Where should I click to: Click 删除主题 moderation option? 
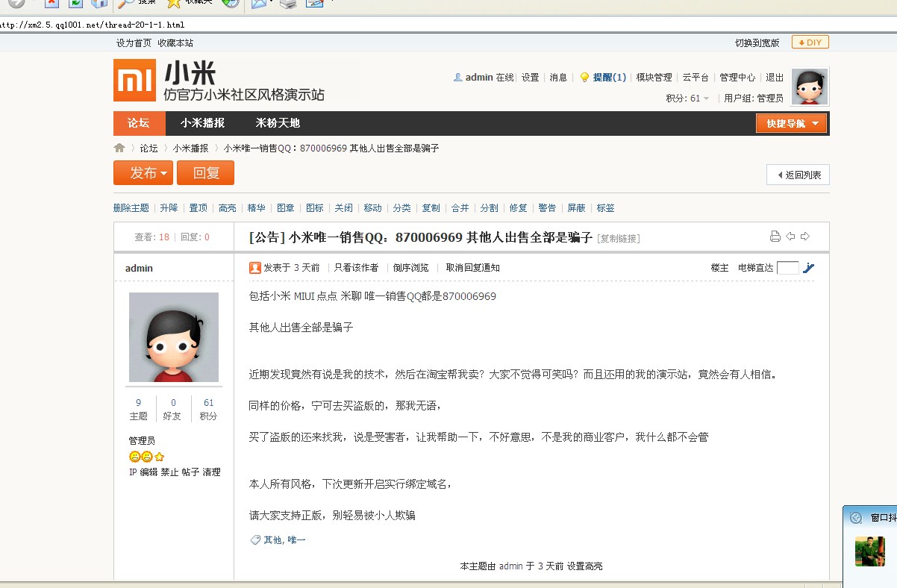(131, 208)
